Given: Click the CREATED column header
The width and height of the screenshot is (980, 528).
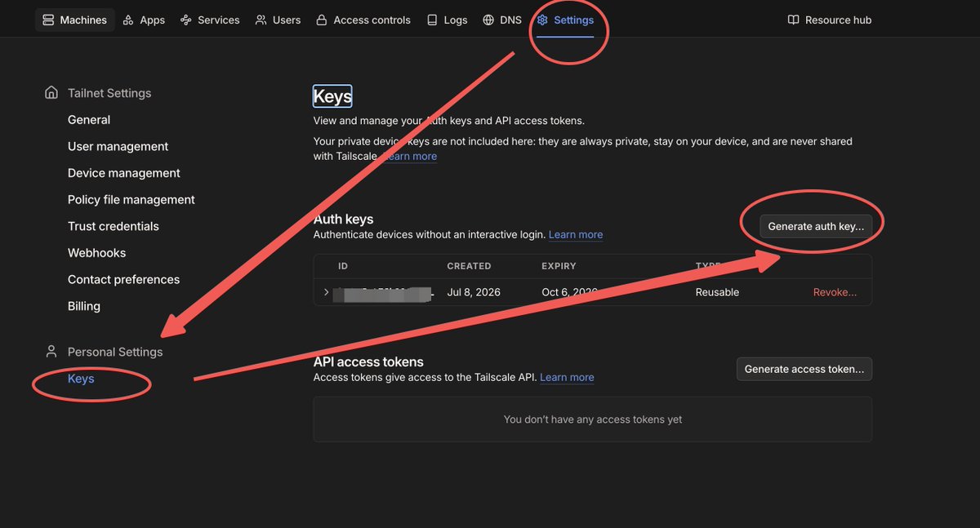Looking at the screenshot, I should 469,266.
